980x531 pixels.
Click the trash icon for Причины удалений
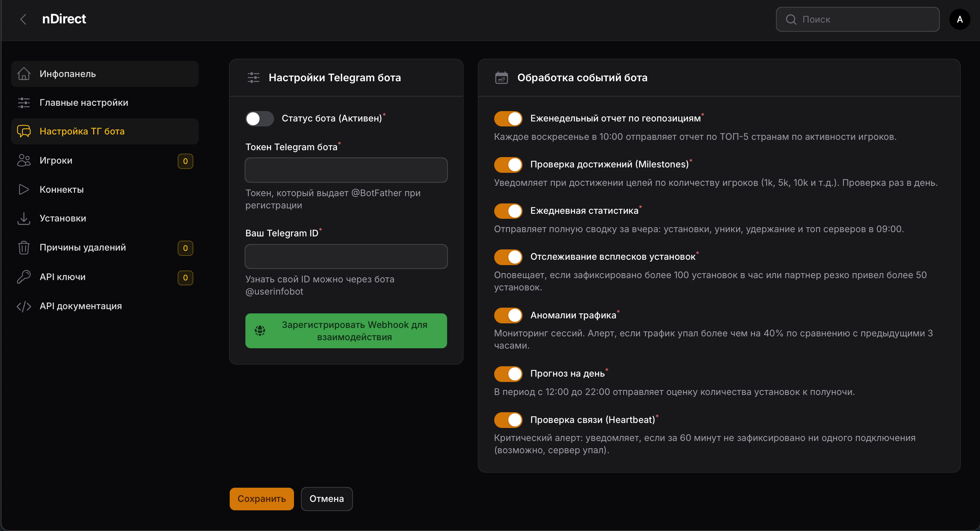pyautogui.click(x=24, y=247)
